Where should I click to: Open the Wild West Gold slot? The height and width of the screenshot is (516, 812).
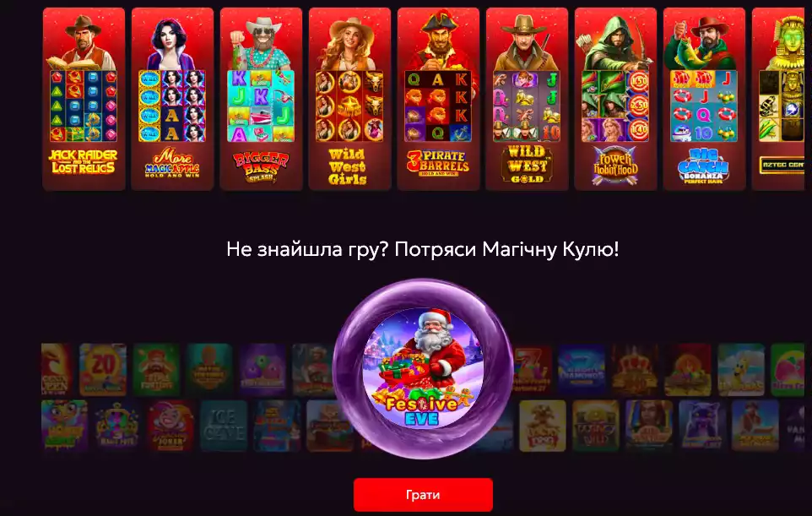pos(528,99)
